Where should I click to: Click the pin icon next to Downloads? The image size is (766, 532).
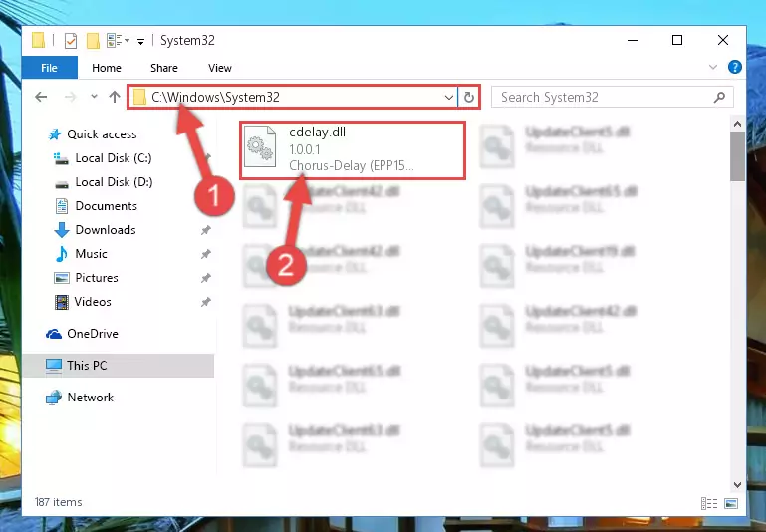tap(206, 230)
